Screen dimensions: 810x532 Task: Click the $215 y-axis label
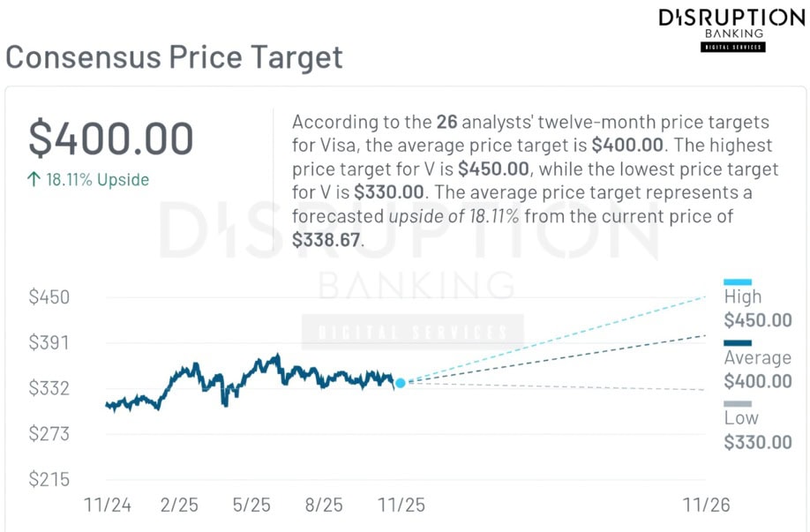pos(49,480)
